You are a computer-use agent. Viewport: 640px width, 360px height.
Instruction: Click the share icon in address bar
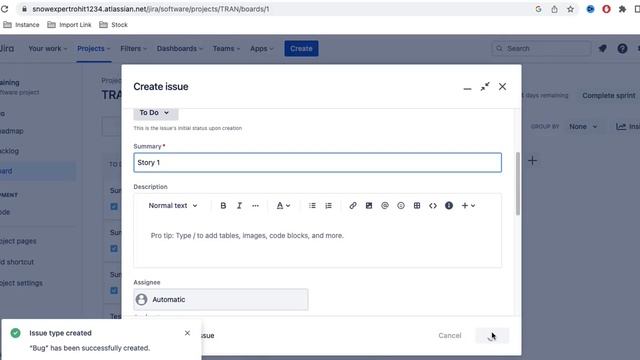point(554,9)
